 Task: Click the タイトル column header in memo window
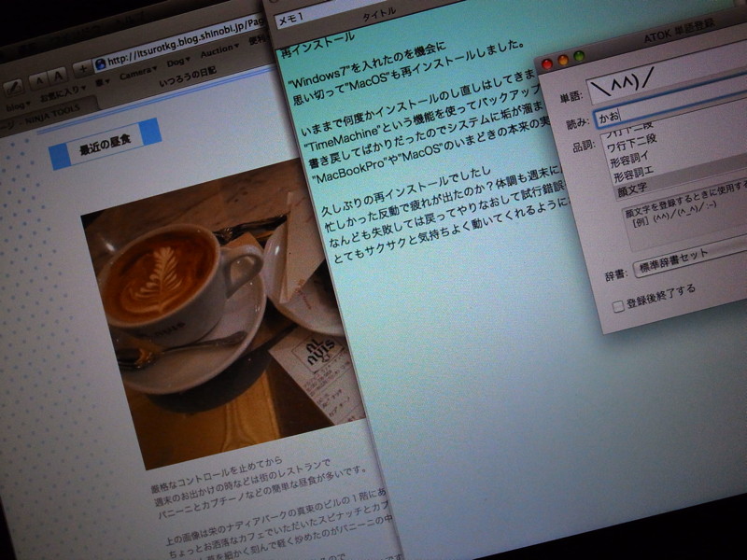[379, 14]
